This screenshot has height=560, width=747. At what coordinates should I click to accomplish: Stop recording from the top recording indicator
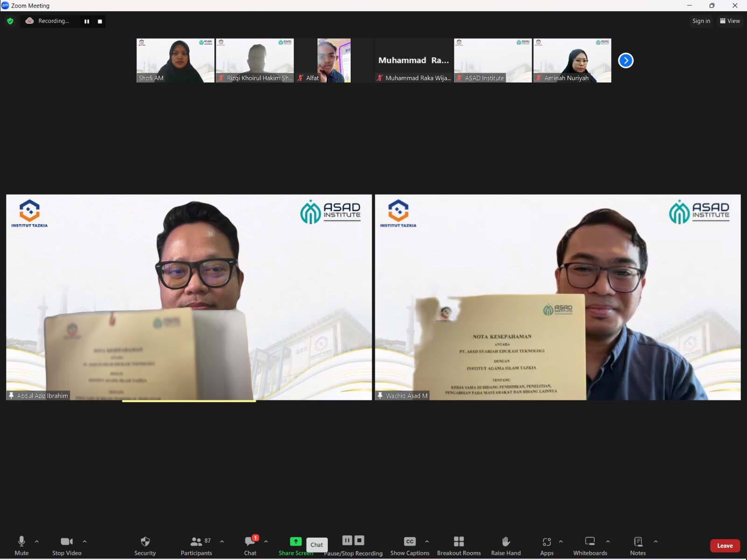pos(99,21)
